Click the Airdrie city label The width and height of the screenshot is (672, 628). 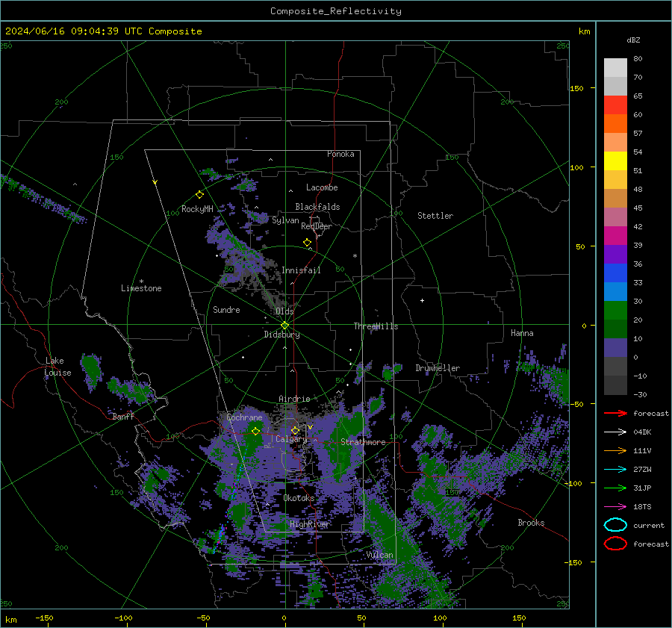(x=294, y=399)
